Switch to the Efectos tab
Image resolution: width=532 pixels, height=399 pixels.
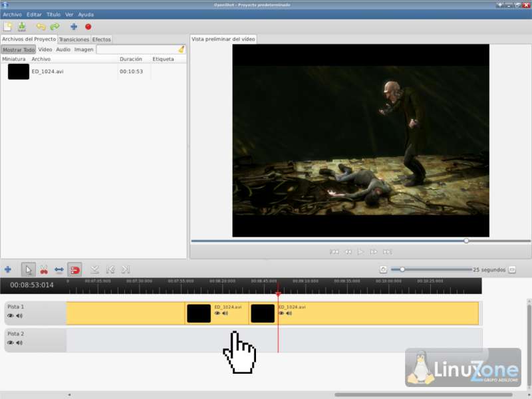point(102,39)
